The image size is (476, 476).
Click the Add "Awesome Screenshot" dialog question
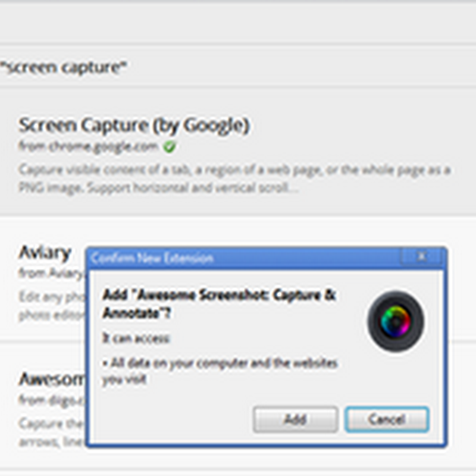point(219,303)
